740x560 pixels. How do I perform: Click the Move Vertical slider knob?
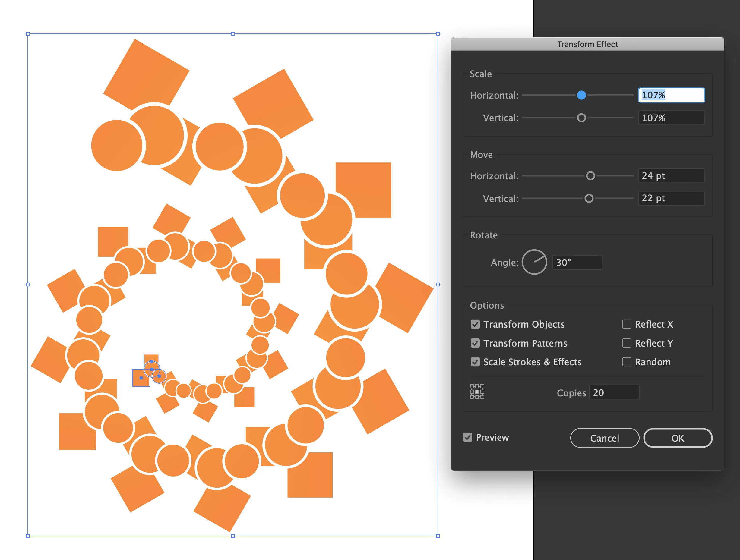point(589,199)
